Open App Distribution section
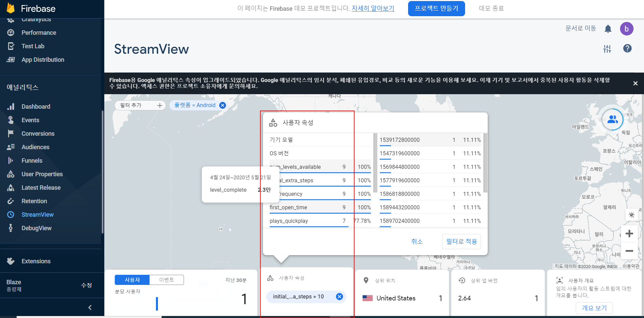 43,60
